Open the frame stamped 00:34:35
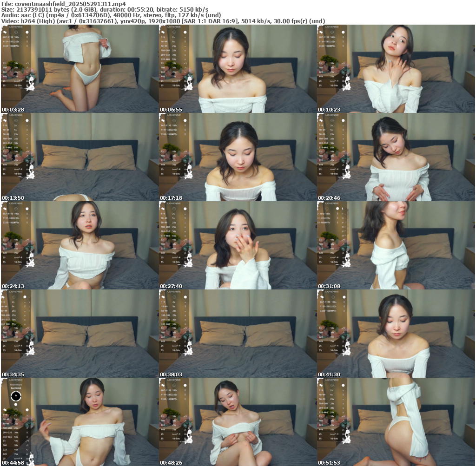The image size is (476, 466). click(79, 334)
